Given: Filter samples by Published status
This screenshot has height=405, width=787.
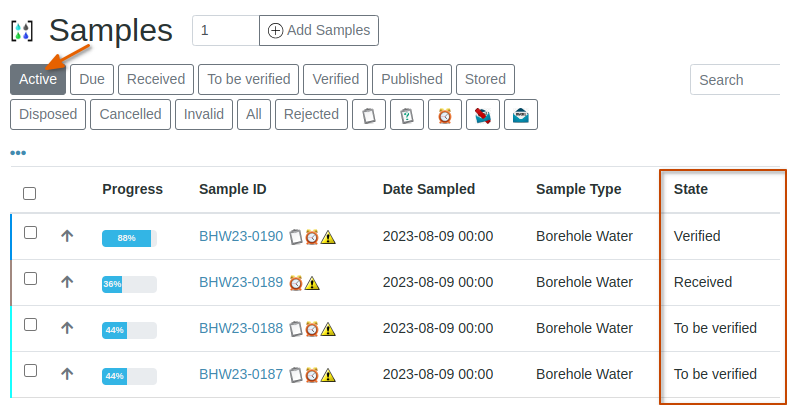Looking at the screenshot, I should tap(411, 79).
